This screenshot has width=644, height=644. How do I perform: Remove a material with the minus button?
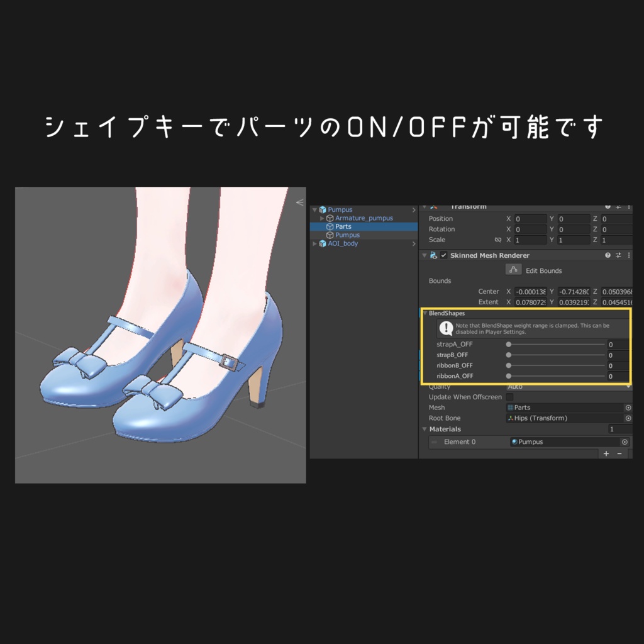pyautogui.click(x=619, y=453)
